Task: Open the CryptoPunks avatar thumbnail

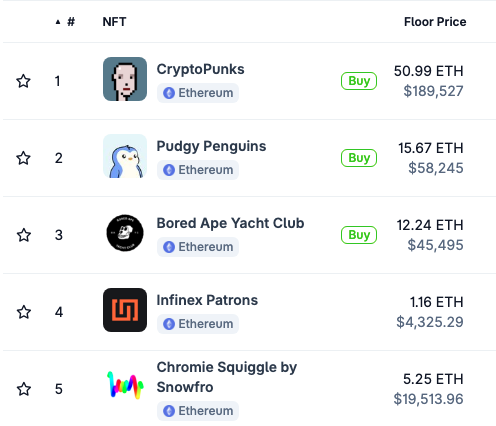Action: click(125, 79)
